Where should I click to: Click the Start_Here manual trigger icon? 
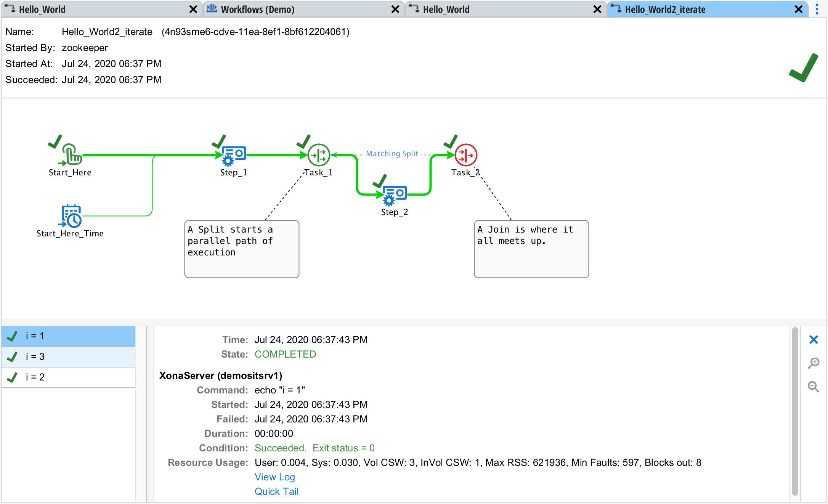[72, 154]
